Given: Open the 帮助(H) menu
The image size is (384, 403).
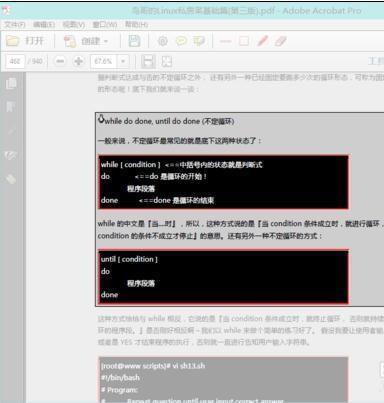Looking at the screenshot, I should pyautogui.click(x=136, y=25).
